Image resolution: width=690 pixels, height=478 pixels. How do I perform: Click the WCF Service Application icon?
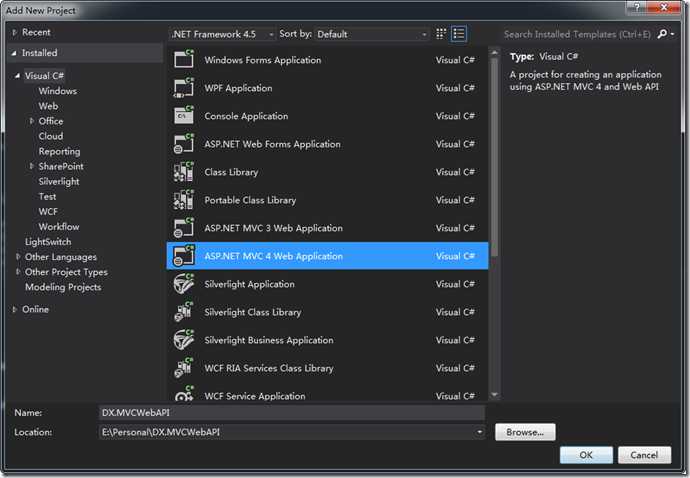pos(184,394)
